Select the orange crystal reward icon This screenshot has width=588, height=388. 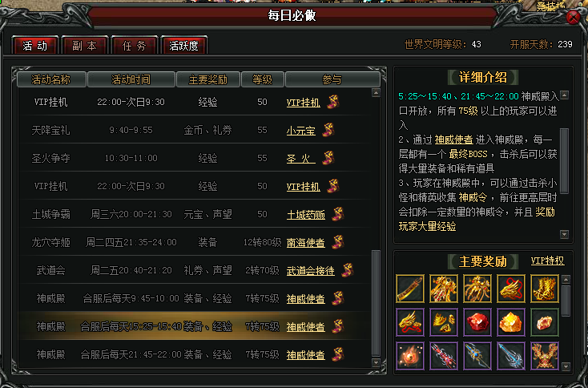pos(511,322)
